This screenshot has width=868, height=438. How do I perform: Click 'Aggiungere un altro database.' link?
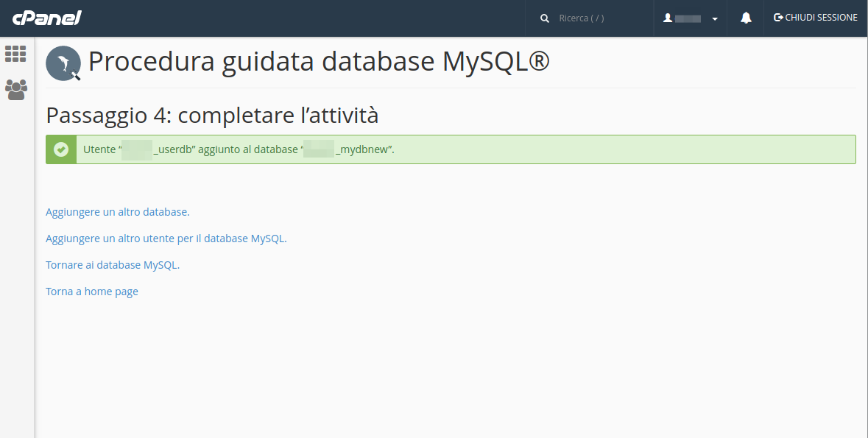click(117, 211)
